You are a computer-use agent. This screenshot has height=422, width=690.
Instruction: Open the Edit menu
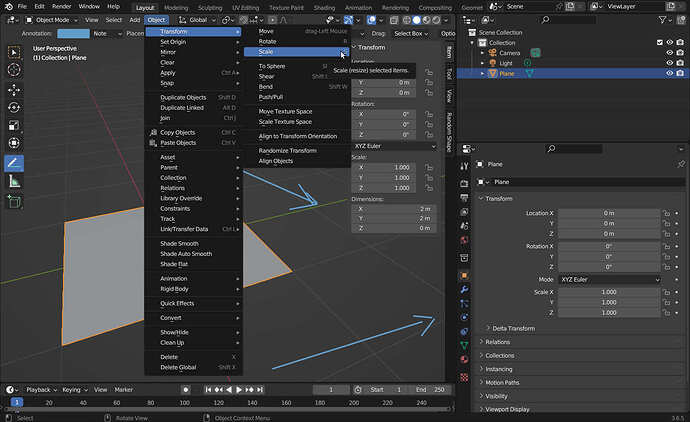(39, 7)
